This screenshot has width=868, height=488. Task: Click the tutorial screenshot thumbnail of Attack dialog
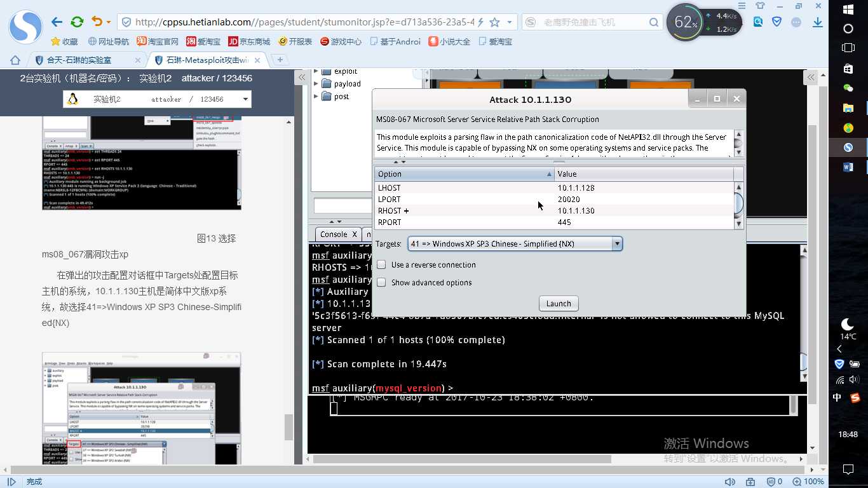coord(142,409)
